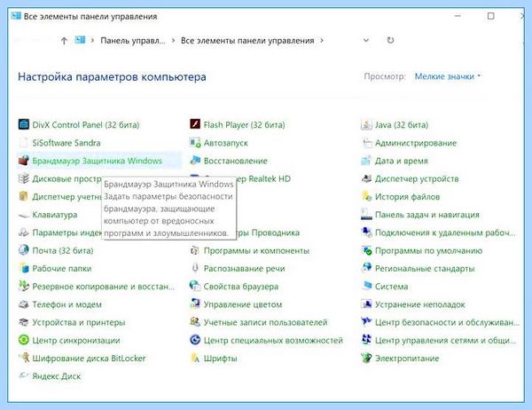Open DivX Control Panel icon
The width and height of the screenshot is (532, 410).
pyautogui.click(x=24, y=124)
